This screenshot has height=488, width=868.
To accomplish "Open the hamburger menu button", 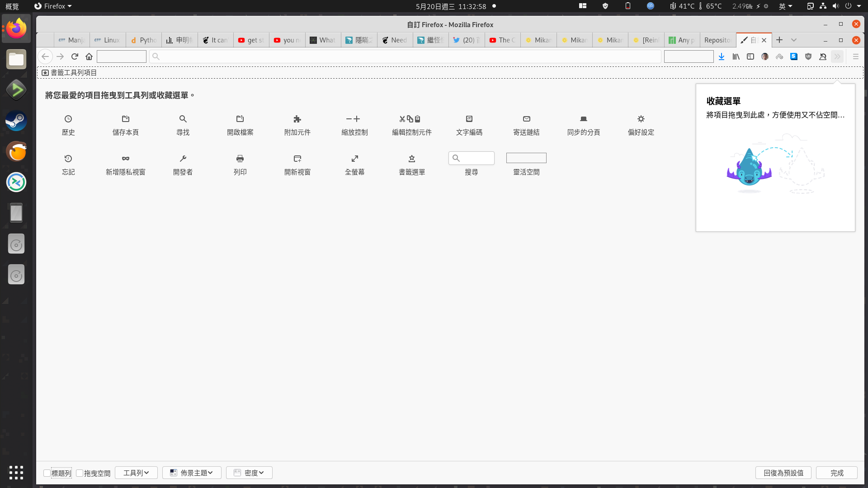I will [x=855, y=56].
